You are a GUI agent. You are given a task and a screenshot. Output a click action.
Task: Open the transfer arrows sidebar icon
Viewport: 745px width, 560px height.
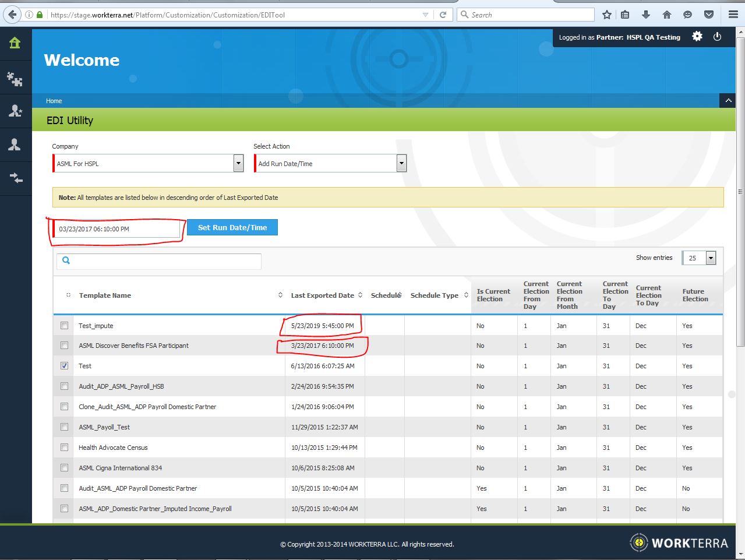click(16, 178)
